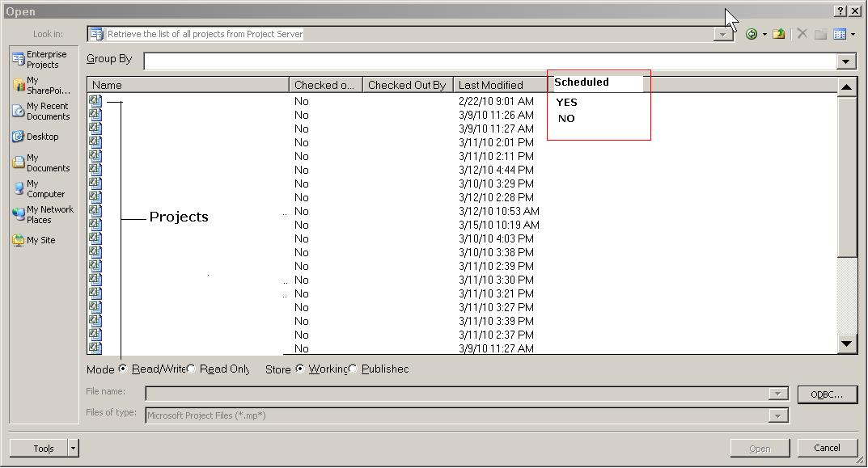Sort by the Last Modified column header

490,85
